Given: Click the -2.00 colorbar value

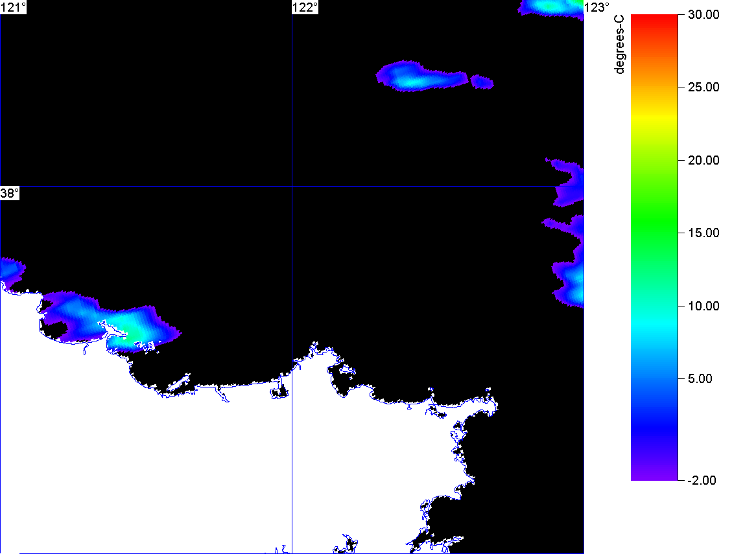Looking at the screenshot, I should (x=702, y=480).
